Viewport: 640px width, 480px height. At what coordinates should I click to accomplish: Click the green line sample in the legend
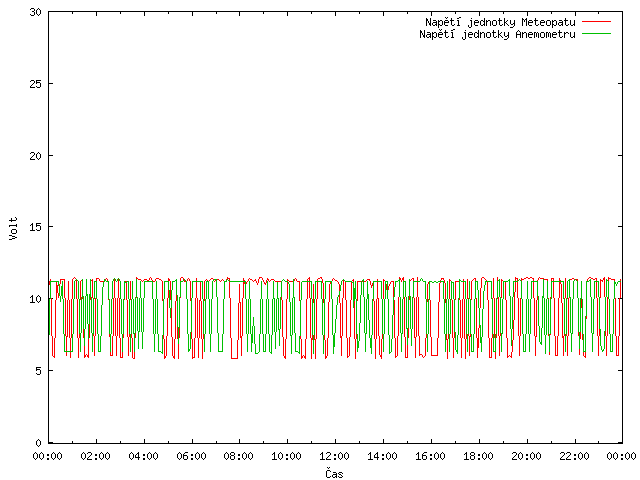596,33
